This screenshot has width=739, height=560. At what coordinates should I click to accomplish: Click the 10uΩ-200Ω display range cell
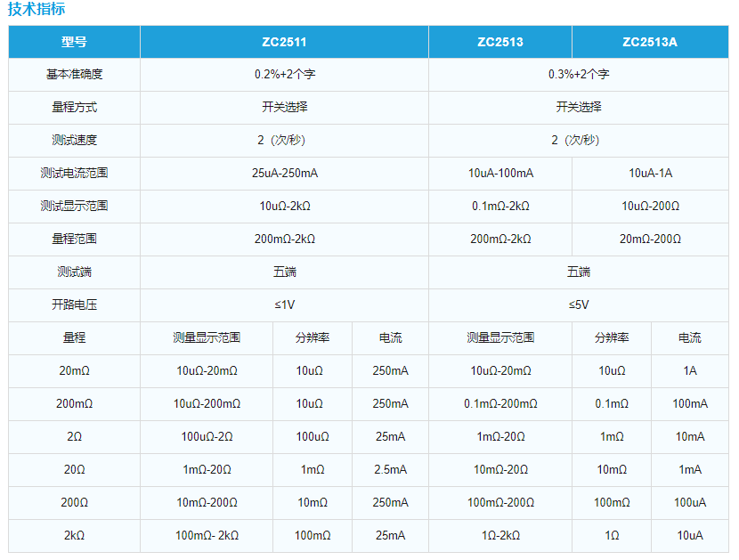click(650, 207)
